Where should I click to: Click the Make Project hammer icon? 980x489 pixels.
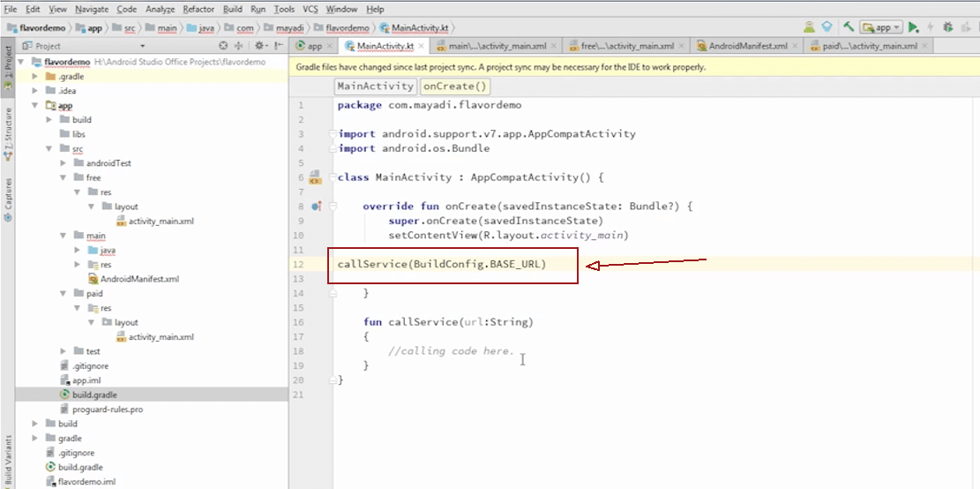point(848,27)
